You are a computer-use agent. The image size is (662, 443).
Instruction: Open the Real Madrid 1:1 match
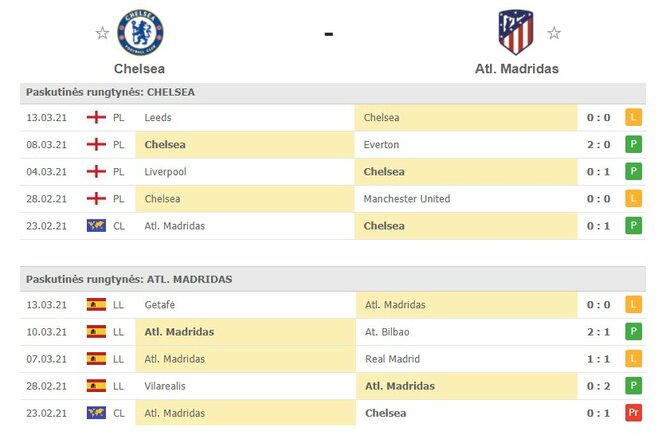tap(392, 359)
